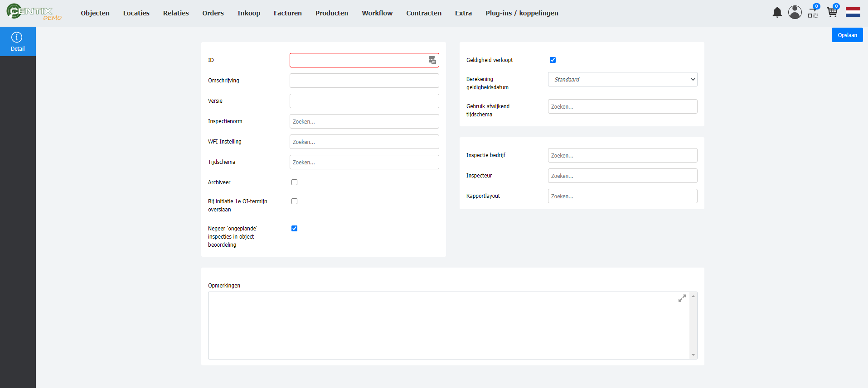868x388 pixels.
Task: Click the Centix Demo logo
Action: [x=34, y=12]
